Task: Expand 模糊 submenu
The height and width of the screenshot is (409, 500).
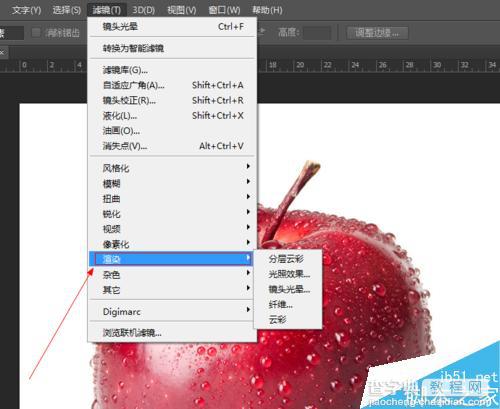Action: [173, 183]
